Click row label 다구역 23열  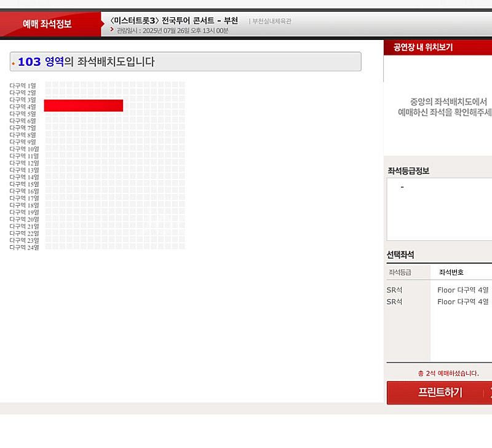[24, 240]
